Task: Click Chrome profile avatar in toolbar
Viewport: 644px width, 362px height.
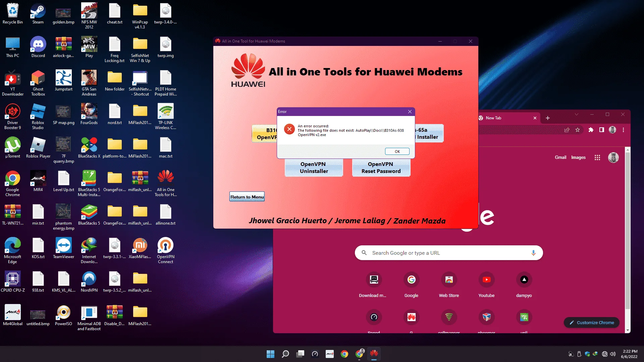Action: tap(612, 130)
